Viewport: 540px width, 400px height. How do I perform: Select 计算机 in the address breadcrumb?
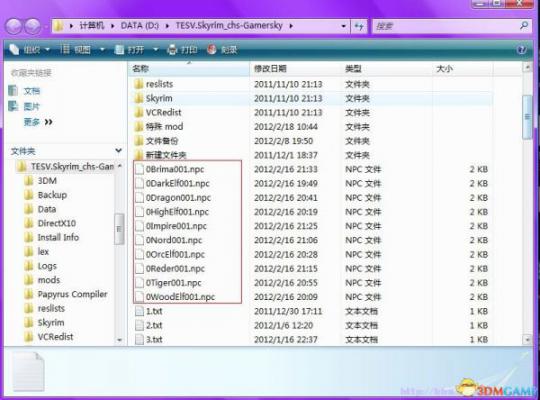pyautogui.click(x=92, y=25)
